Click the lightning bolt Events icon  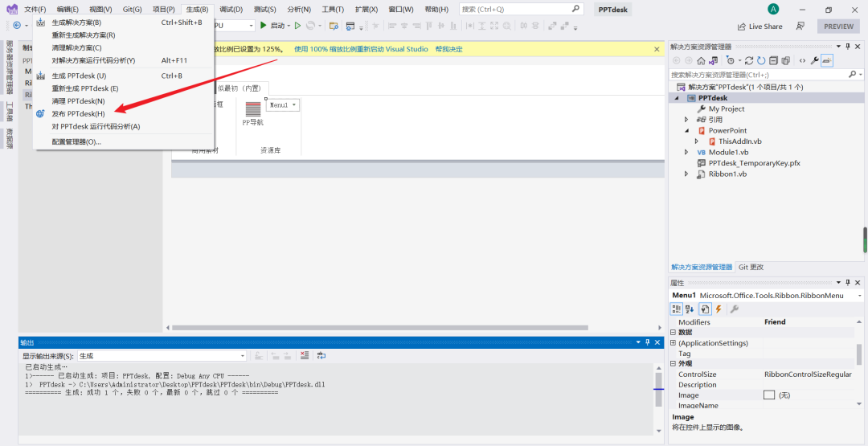pos(719,309)
